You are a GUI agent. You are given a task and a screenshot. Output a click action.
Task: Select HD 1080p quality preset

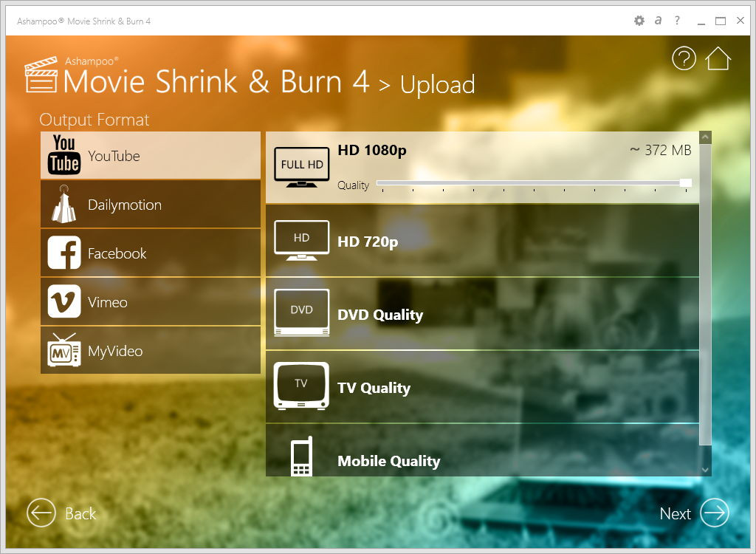[482, 168]
